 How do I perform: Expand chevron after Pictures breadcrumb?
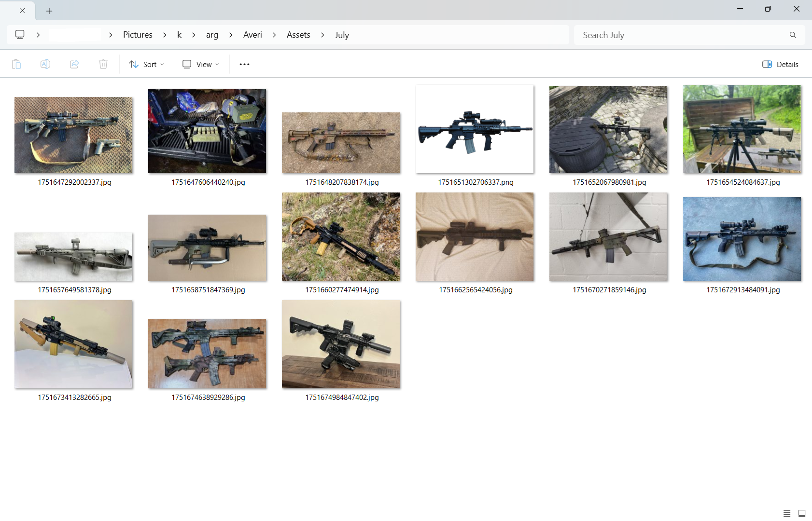pyautogui.click(x=165, y=35)
